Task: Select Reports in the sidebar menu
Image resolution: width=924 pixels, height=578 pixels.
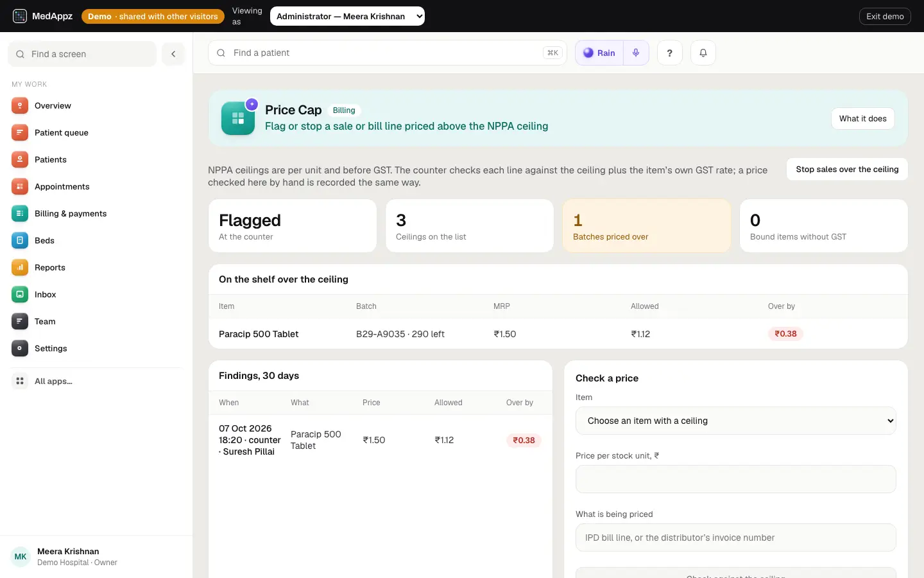Action: coord(96,268)
